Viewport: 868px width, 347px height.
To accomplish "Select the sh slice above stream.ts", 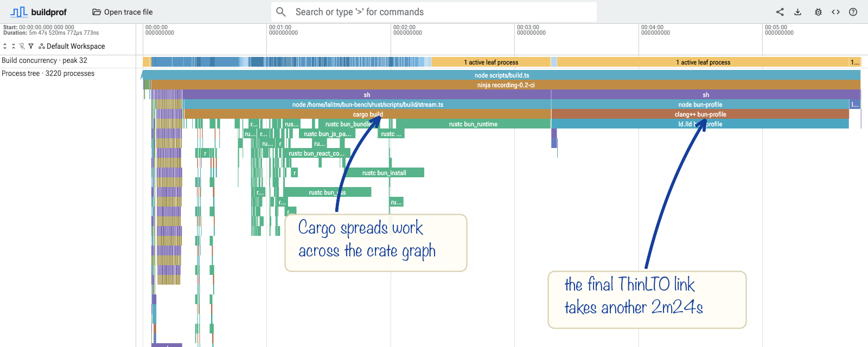I will pyautogui.click(x=367, y=95).
